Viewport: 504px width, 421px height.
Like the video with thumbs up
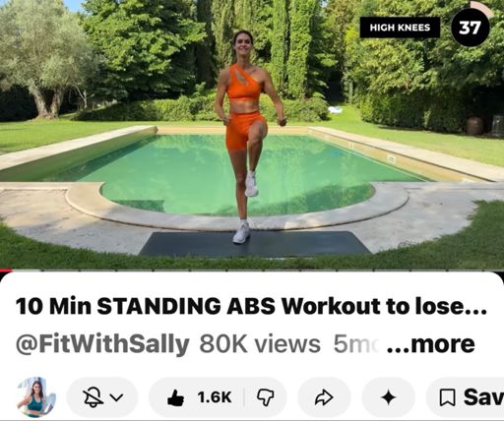pyautogui.click(x=176, y=397)
